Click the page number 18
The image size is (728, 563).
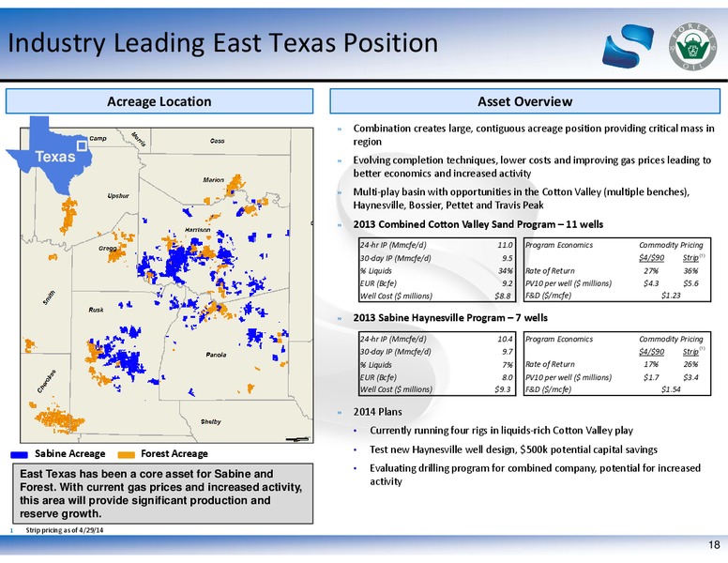click(x=714, y=545)
